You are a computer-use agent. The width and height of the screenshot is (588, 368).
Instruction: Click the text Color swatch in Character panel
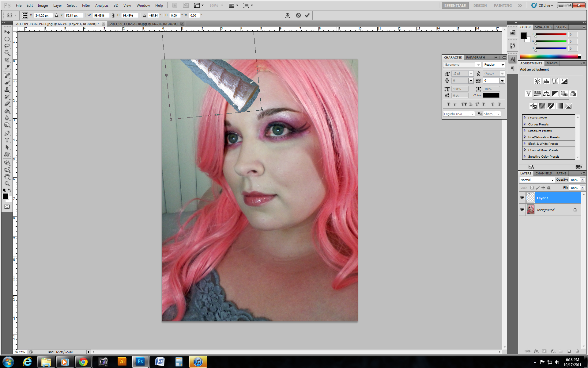pyautogui.click(x=491, y=95)
